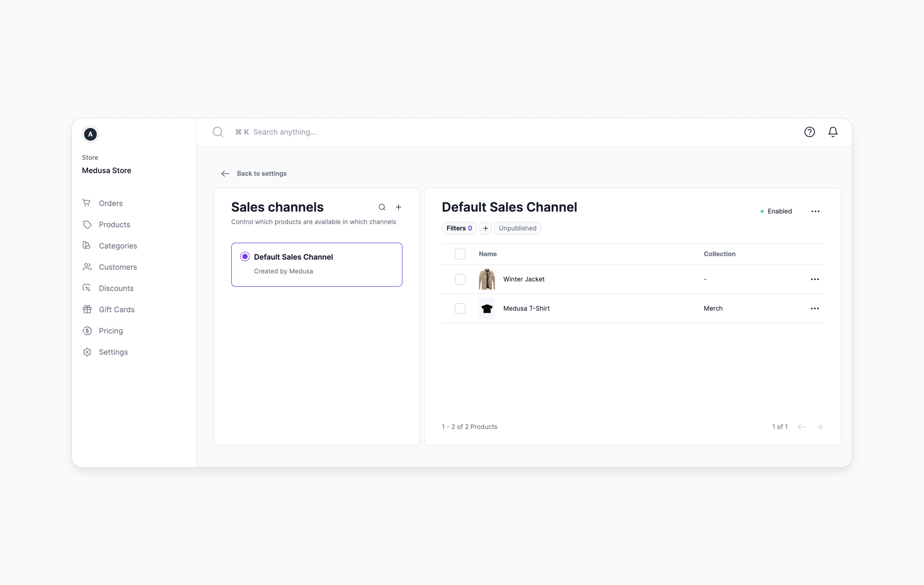This screenshot has height=585, width=924.
Task: Check the Winter Jacket row checkbox
Action: [460, 279]
